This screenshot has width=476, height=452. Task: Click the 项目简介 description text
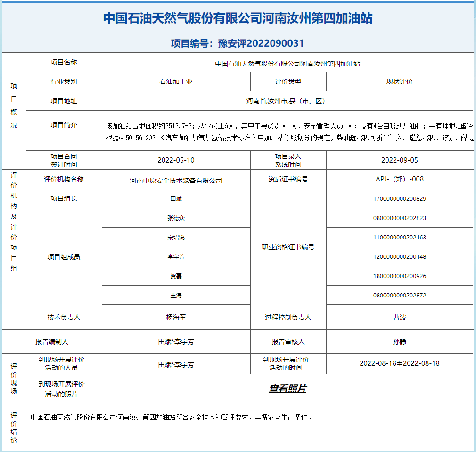coord(288,131)
